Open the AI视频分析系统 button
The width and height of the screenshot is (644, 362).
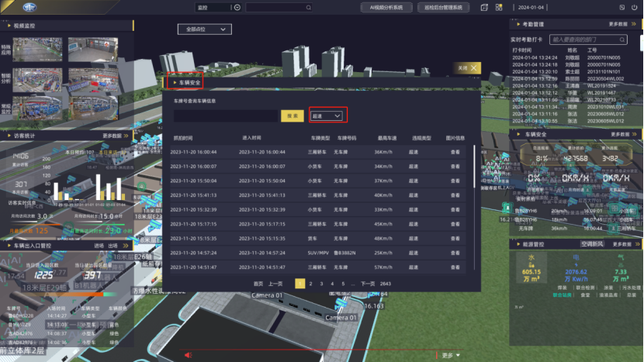[x=387, y=7]
